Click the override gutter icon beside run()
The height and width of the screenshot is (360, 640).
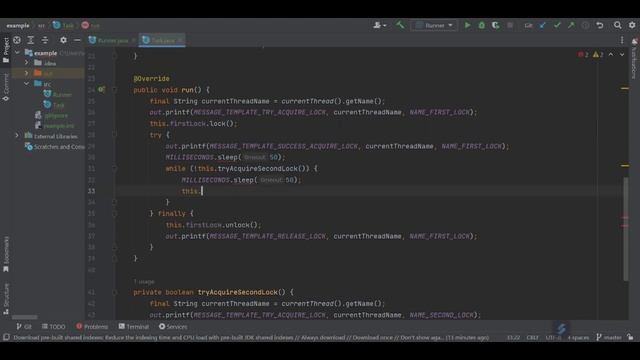101,89
